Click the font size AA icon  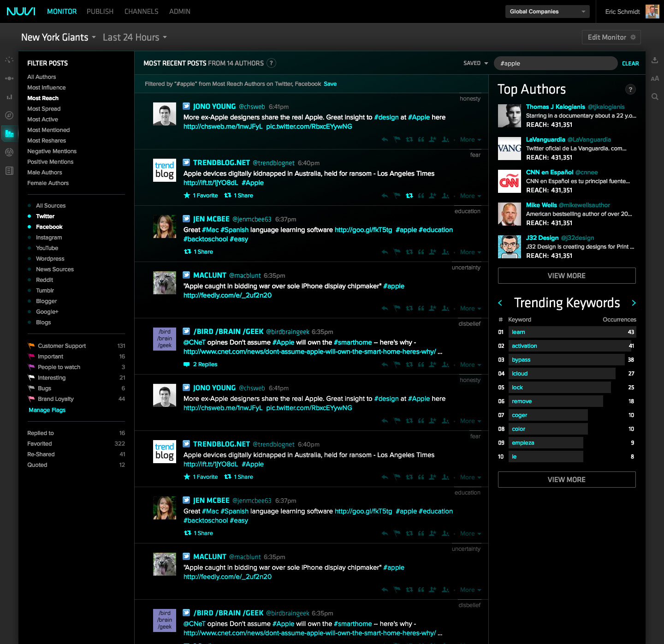[x=655, y=78]
